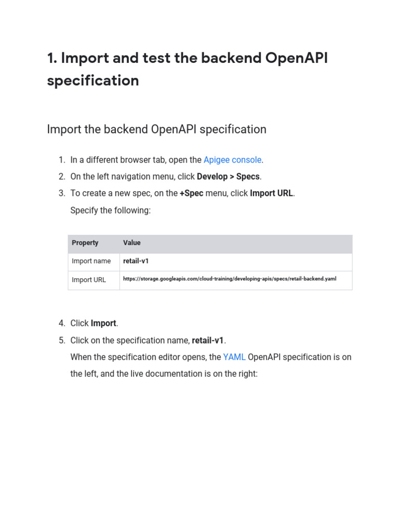399x532 pixels.
Task: Click the bold '+Spec' text
Action: point(191,193)
